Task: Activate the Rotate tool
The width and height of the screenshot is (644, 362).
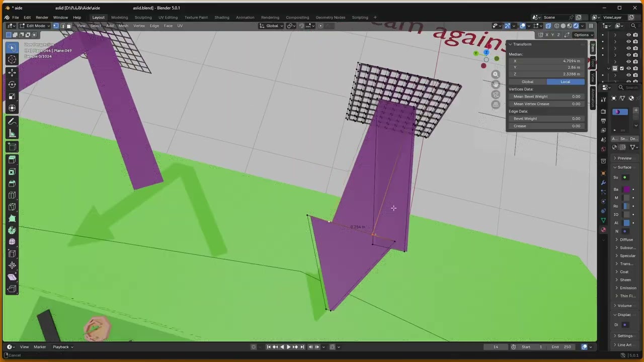Action: (12, 84)
